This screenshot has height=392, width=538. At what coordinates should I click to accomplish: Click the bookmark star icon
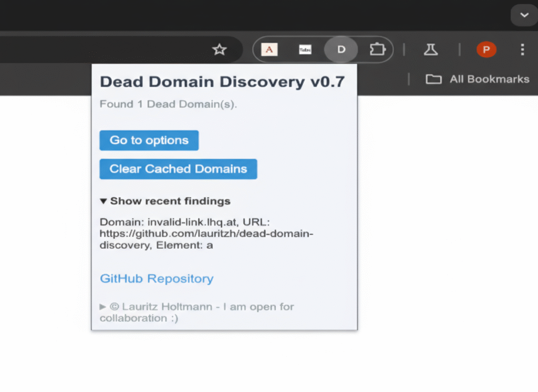coord(219,49)
